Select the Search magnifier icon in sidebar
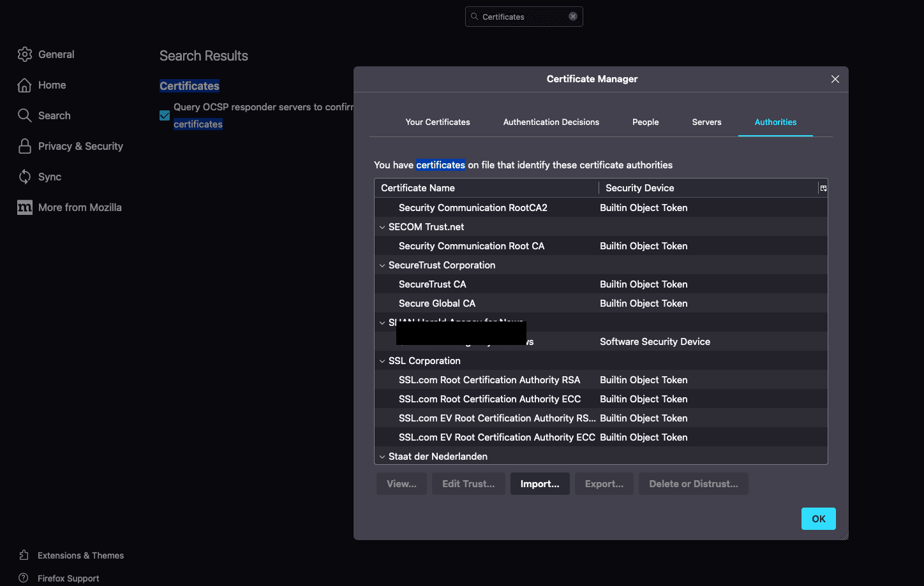924x586 pixels. [x=25, y=115]
